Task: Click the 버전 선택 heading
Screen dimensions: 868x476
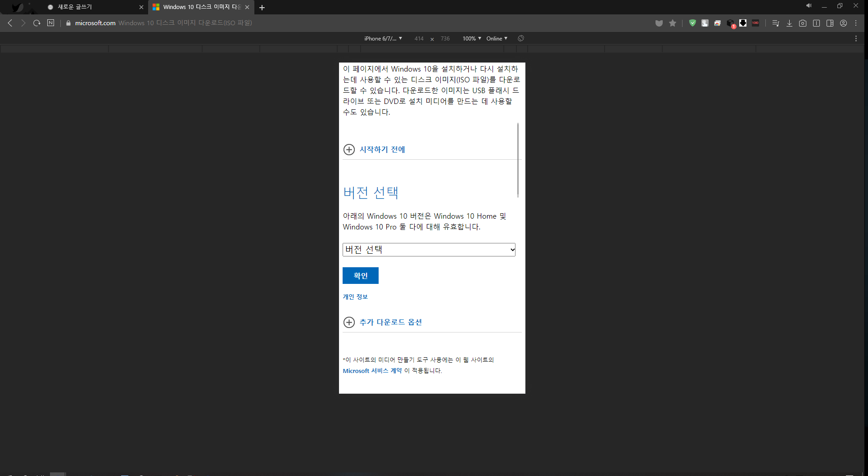Action: [371, 193]
